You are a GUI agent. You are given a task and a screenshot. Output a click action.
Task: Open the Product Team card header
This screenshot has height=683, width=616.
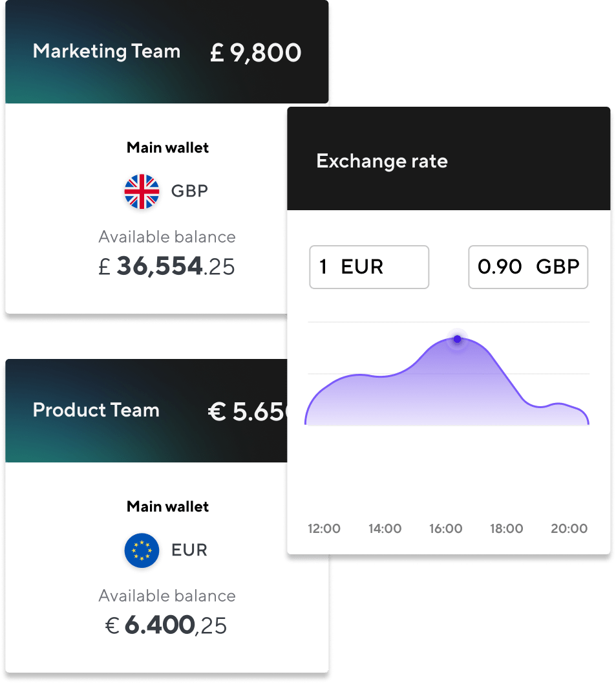tap(146, 411)
